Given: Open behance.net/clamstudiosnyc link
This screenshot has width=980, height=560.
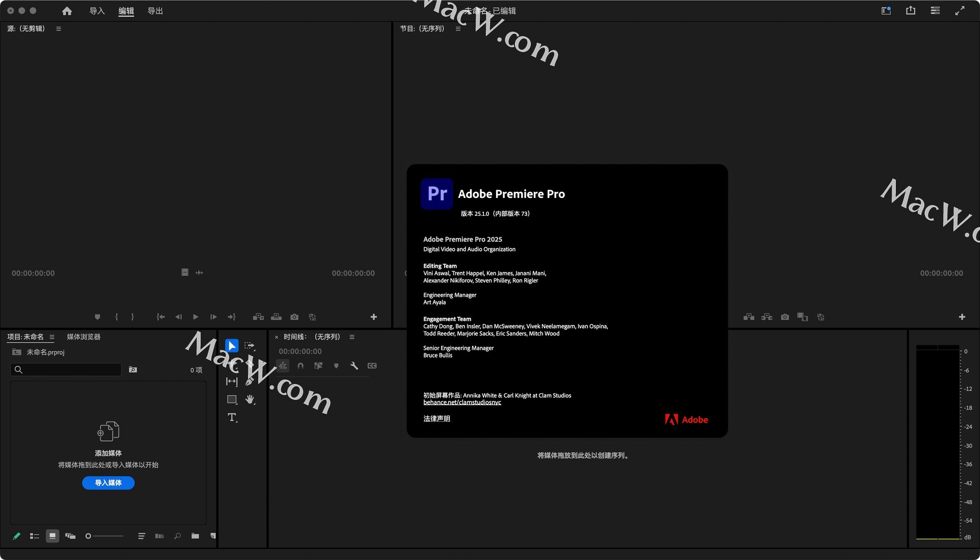Looking at the screenshot, I should point(462,402).
